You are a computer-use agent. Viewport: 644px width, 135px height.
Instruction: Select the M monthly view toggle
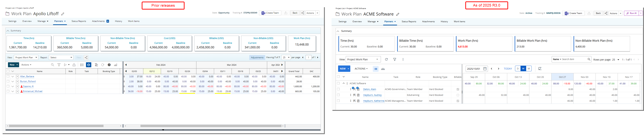click(529, 69)
